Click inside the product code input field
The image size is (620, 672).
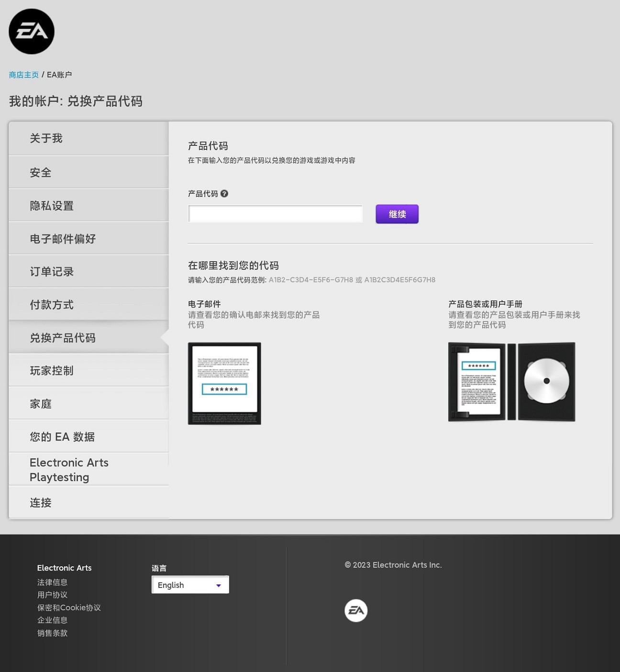pyautogui.click(x=275, y=213)
